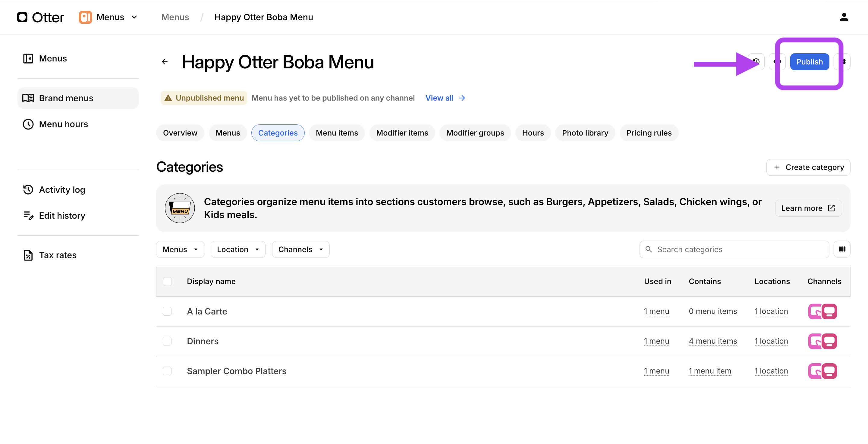Open Tax rates in the sidebar

tap(78, 255)
